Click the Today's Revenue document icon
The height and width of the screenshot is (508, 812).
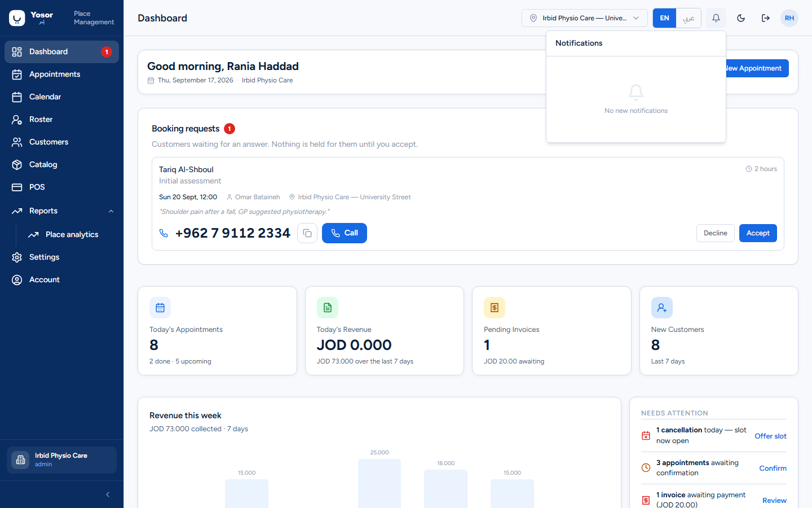pos(328,308)
